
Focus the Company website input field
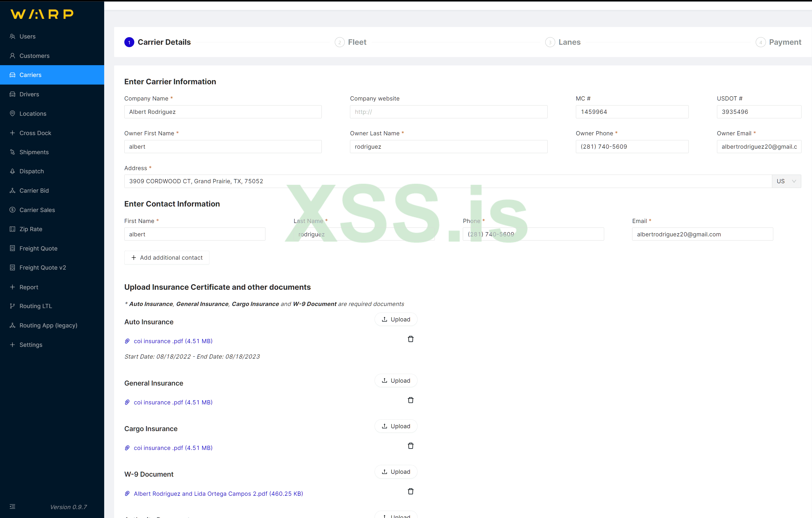[448, 112]
